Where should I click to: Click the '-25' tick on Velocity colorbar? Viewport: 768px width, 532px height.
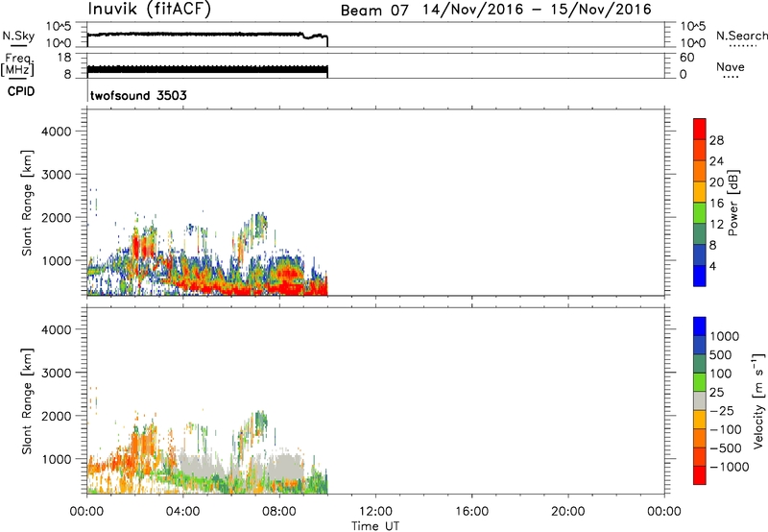tap(722, 411)
